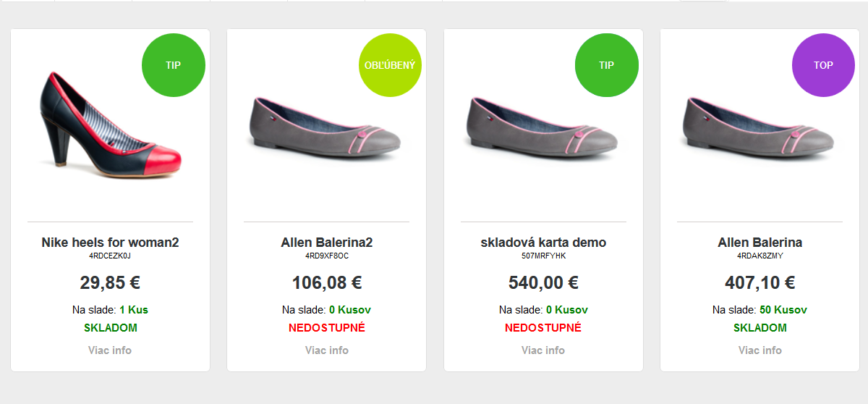The image size is (868, 404).
Task: Click the OBĽÚBENÝ badge on Allen Balerina2
Action: coord(391,65)
